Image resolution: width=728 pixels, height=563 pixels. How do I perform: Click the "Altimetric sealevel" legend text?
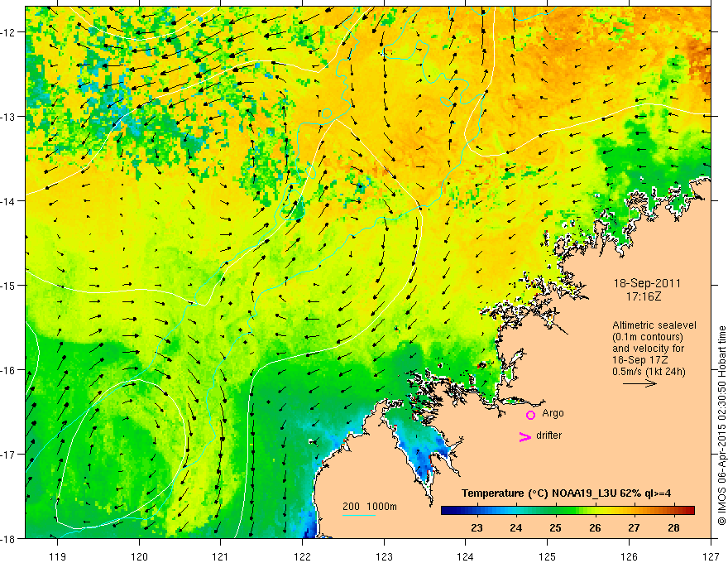point(654,325)
